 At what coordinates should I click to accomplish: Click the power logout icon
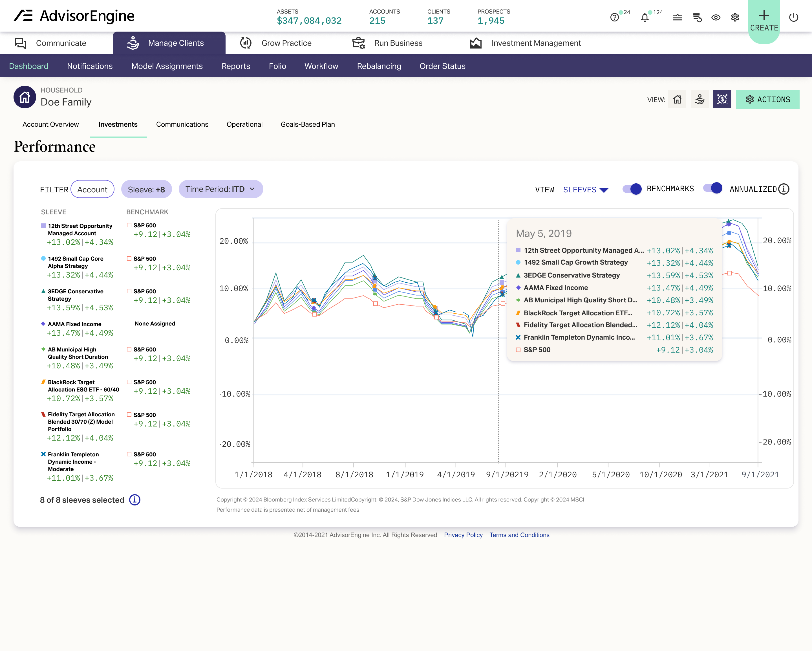pos(793,17)
